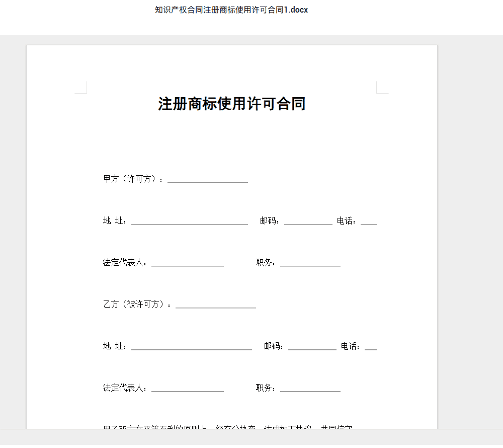503x448 pixels.
Task: Click the 电话 label in the 乙方 section
Action: pos(350,346)
